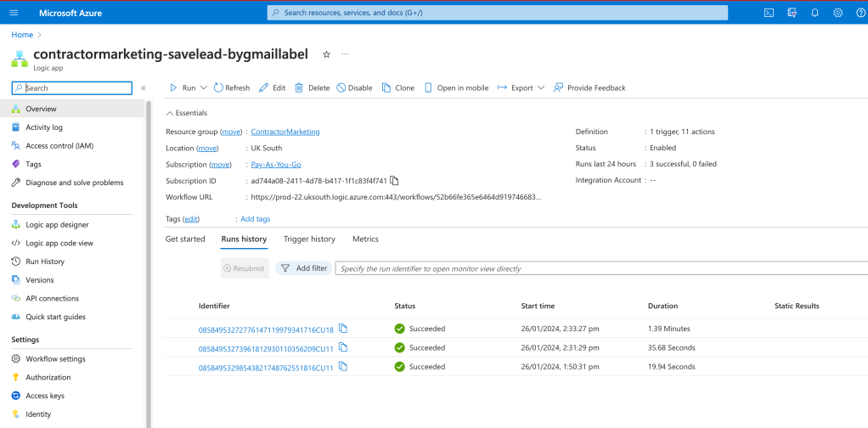Screen dimensions: 868x428
Task: Refresh the logic app overview
Action: (x=232, y=87)
